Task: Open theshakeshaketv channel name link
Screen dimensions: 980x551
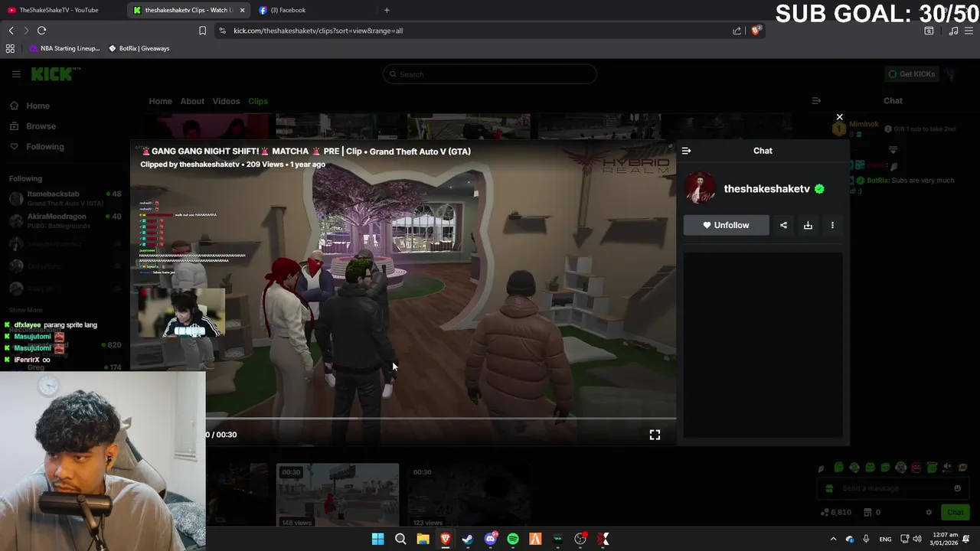Action: [x=766, y=188]
